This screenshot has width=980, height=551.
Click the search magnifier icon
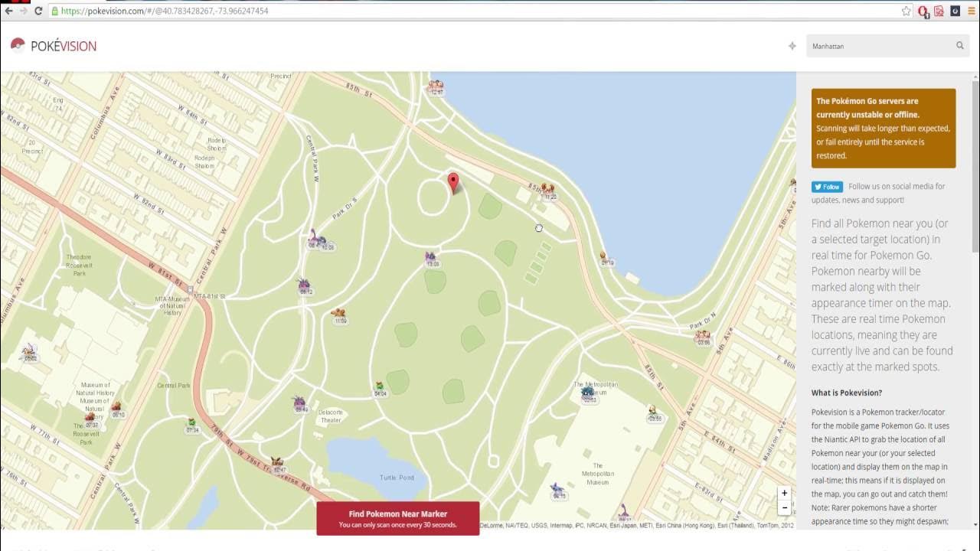(x=959, y=46)
